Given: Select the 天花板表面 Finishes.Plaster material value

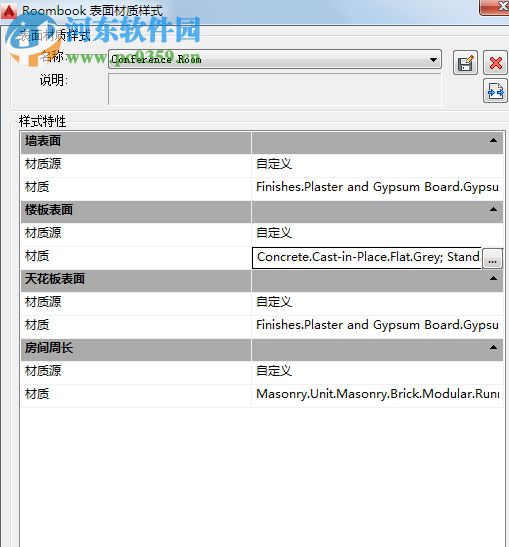Looking at the screenshot, I should 377,325.
